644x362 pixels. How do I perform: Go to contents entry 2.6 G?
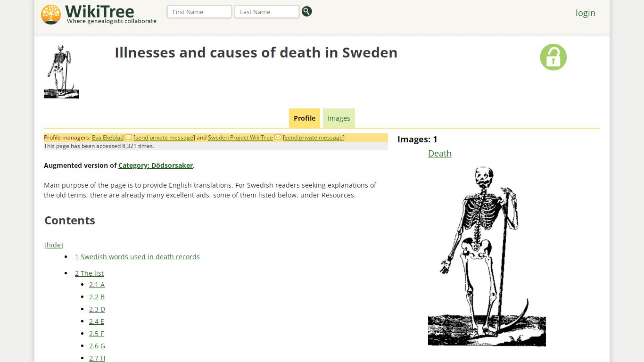pos(97,346)
